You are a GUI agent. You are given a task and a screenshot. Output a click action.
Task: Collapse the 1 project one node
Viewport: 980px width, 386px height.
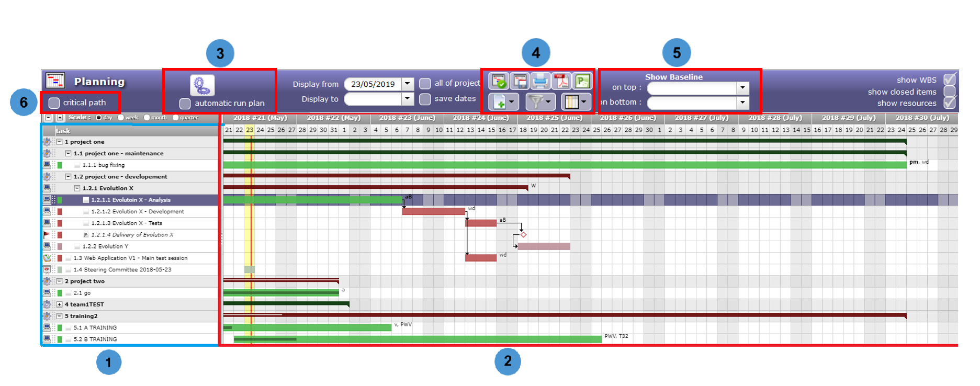click(x=60, y=142)
